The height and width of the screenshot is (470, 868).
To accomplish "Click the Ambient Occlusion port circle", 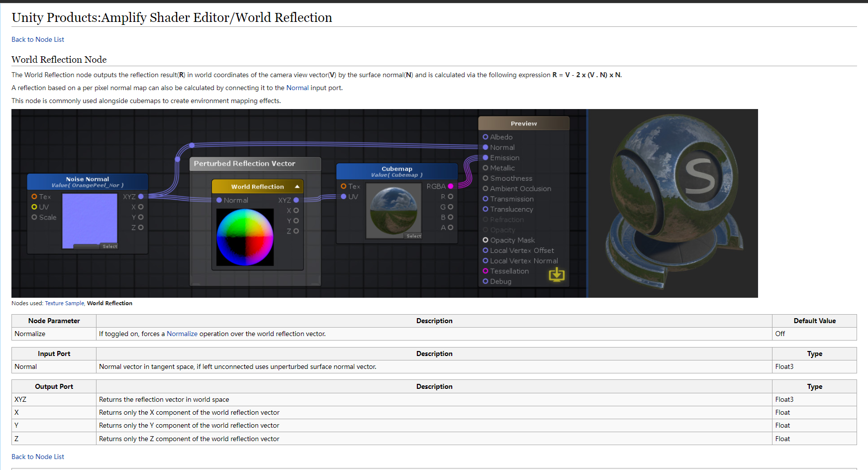I will pos(485,189).
